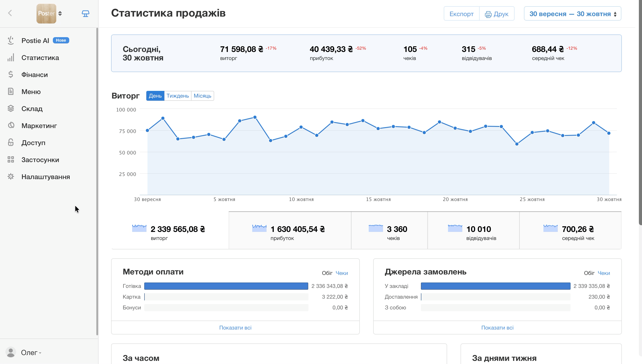Open the Poster account logo thumbnail
The height and width of the screenshot is (364, 642).
pyautogui.click(x=46, y=13)
